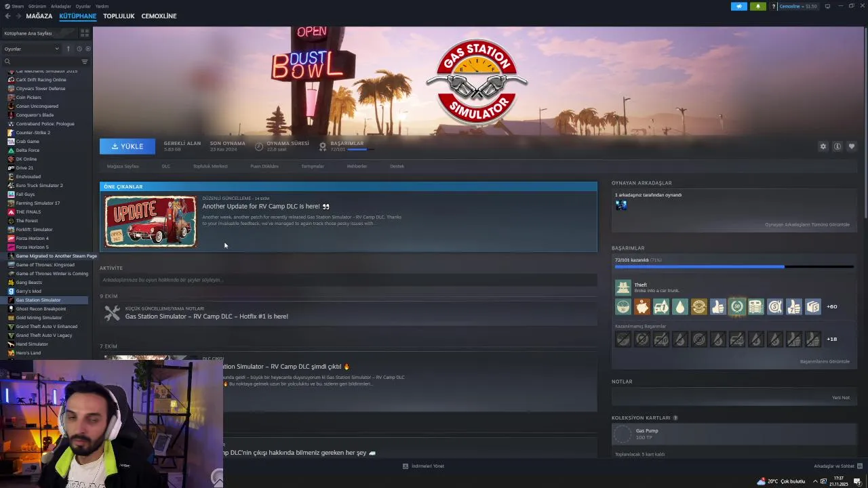Viewport: 868px width, 488px height.
Task: Open the Puan Dükkânı link
Action: pyautogui.click(x=264, y=166)
